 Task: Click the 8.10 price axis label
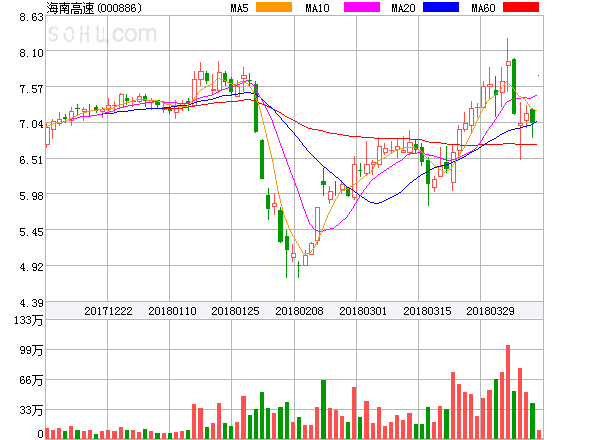(x=32, y=53)
